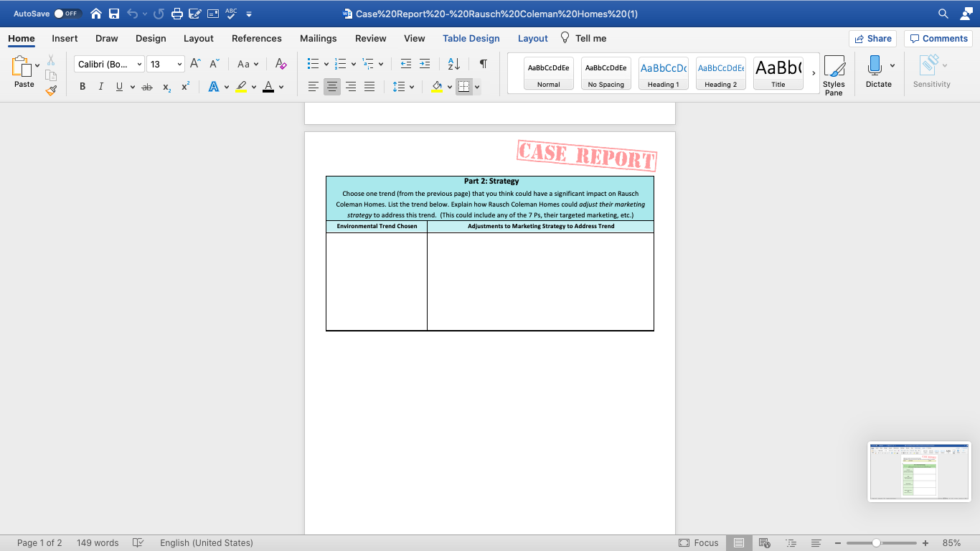Open the line spacing dropdown
The height and width of the screenshot is (551, 980).
coord(403,87)
